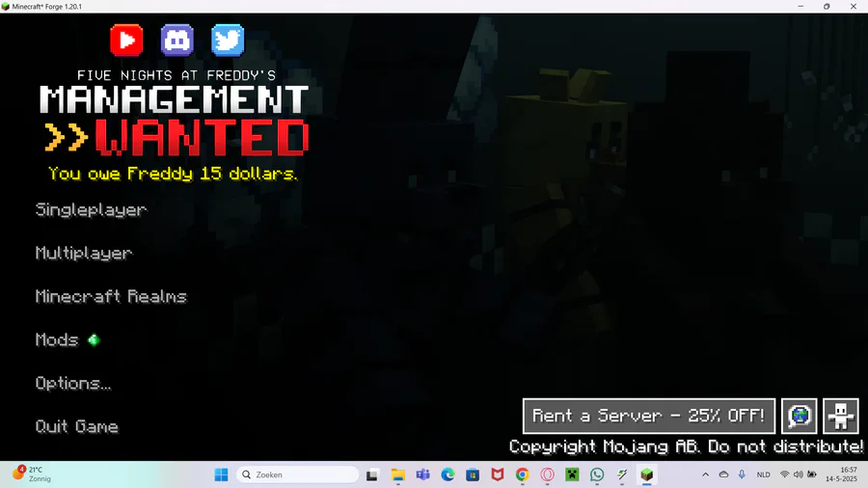
Task: Click the green mod update indicator
Action: coord(95,339)
